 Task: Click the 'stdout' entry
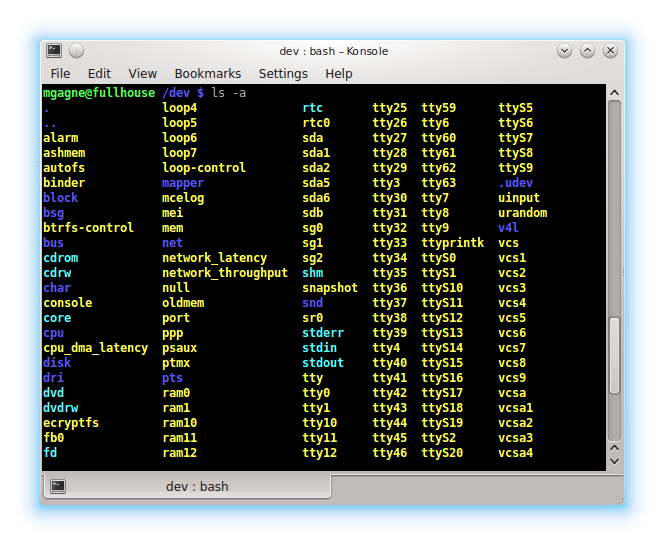(x=323, y=363)
